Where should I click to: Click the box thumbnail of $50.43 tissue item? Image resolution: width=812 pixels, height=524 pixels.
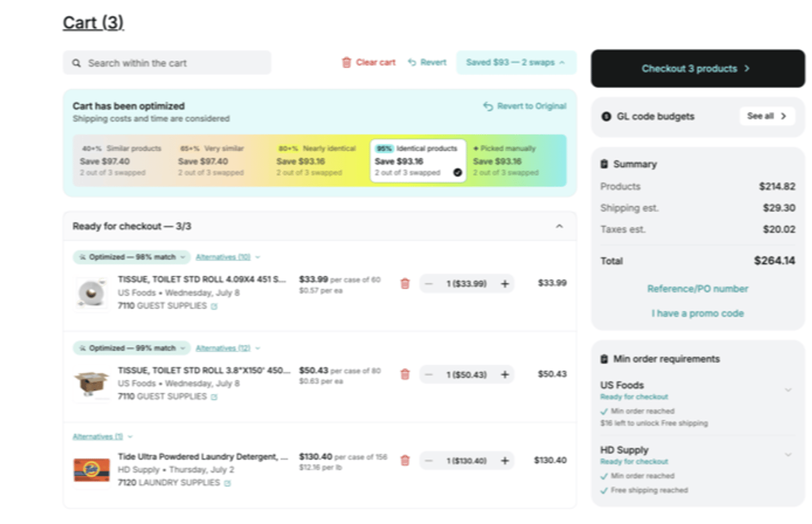click(x=91, y=384)
